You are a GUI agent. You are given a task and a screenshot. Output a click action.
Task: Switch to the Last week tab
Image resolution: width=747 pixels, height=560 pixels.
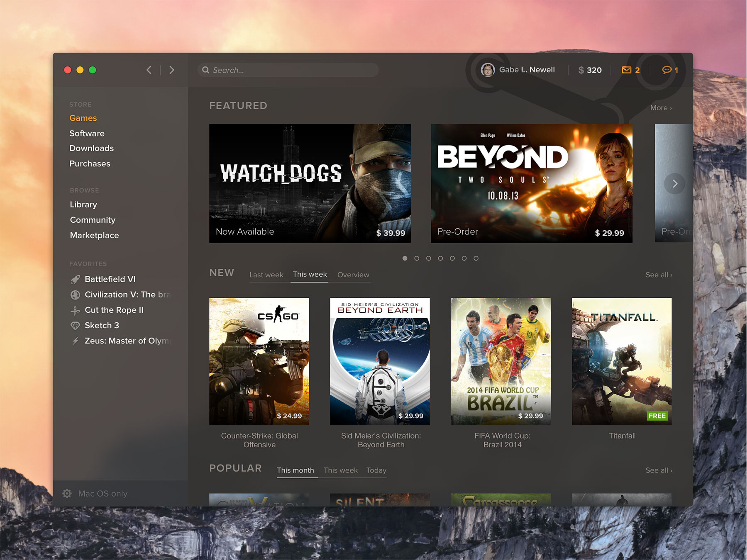(x=266, y=275)
